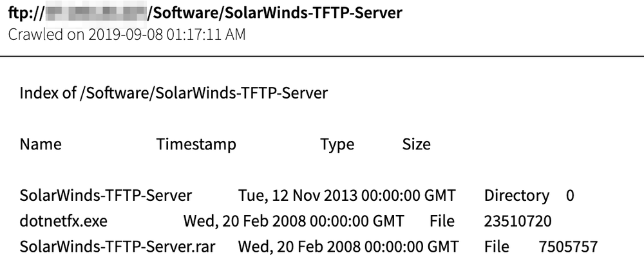Open the dotnetfx.exe file entry
Image resolution: width=644 pixels, height=264 pixels.
tap(64, 222)
